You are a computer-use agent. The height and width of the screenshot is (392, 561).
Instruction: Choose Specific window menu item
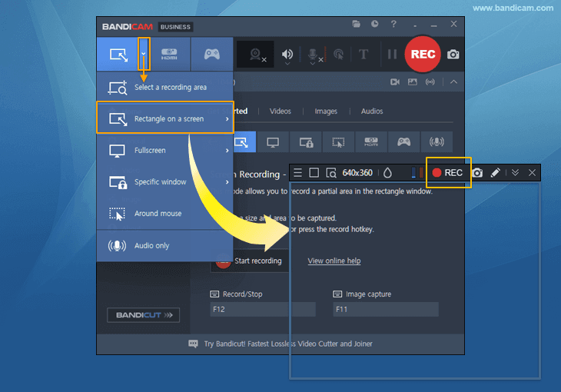point(165,182)
